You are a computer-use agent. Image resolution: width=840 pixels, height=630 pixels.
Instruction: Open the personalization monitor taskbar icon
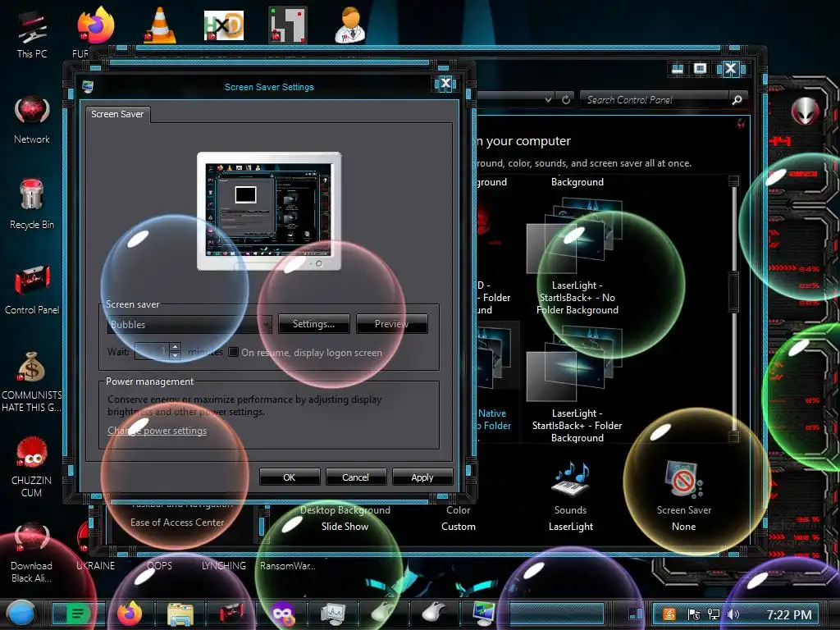point(484,614)
